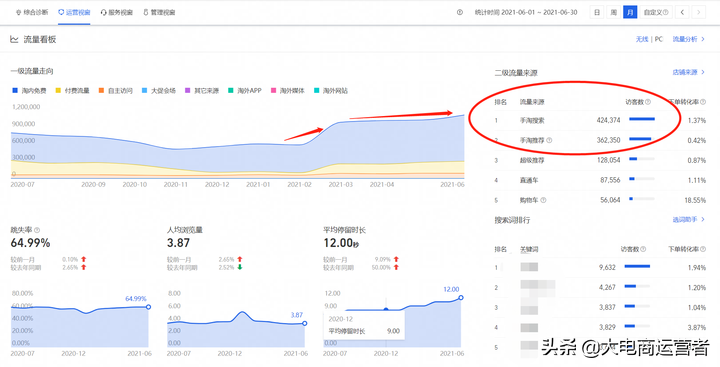Image resolution: width=720 pixels, height=367 pixels.
Task: Switch to PC data view
Action: (658, 40)
